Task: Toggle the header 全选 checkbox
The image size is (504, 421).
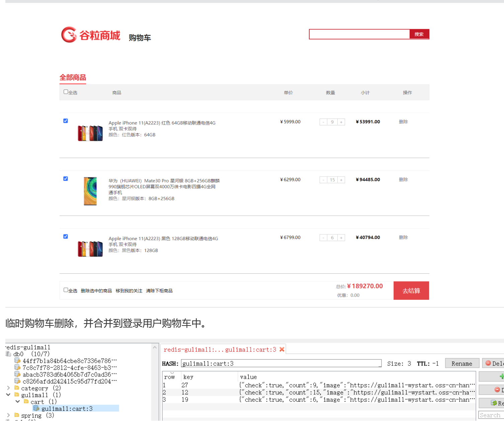Action: [x=66, y=92]
